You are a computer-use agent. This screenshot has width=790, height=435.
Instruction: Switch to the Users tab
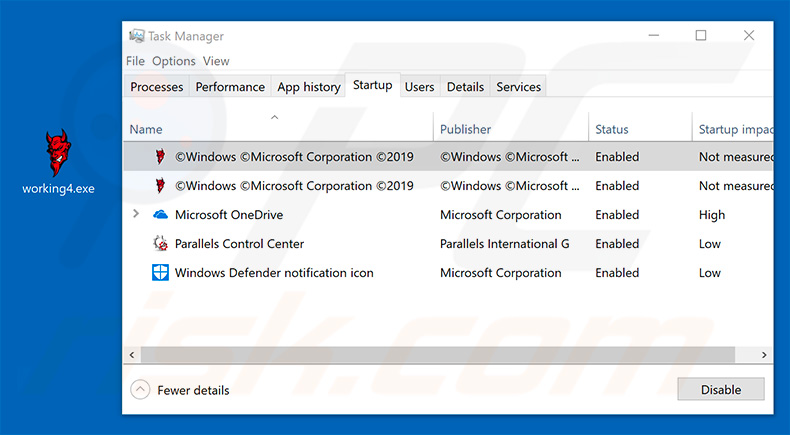(419, 87)
